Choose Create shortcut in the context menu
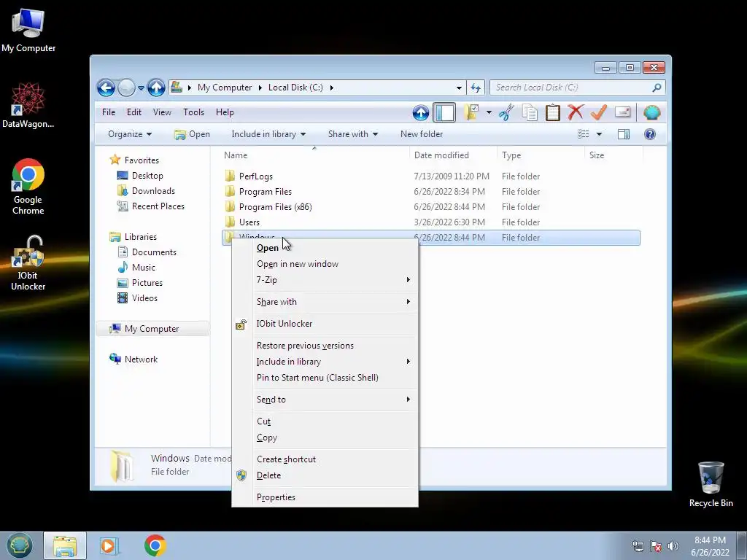This screenshot has height=560, width=747. 325,459
